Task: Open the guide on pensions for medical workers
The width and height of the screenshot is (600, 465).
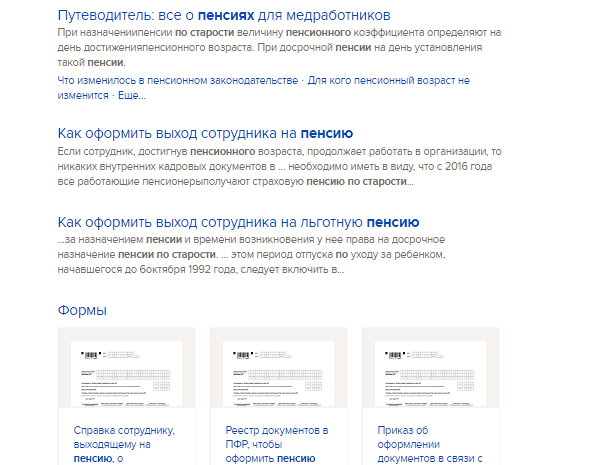Action: 223,16
